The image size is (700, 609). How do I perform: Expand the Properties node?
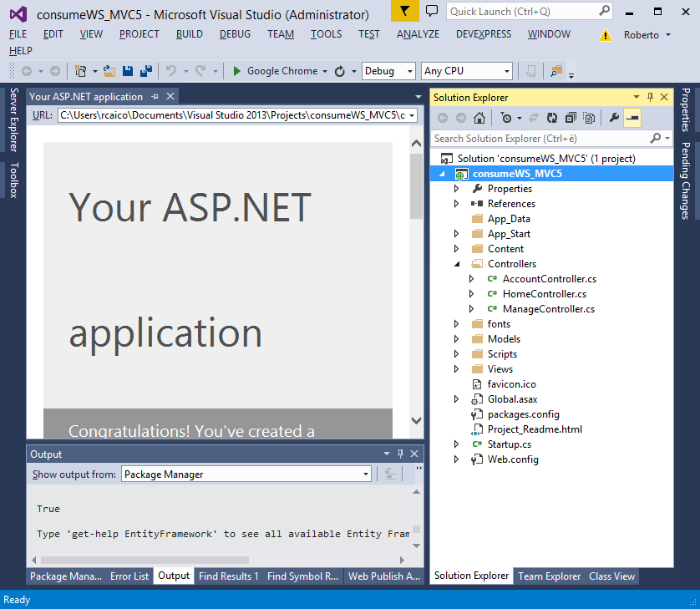click(x=456, y=189)
